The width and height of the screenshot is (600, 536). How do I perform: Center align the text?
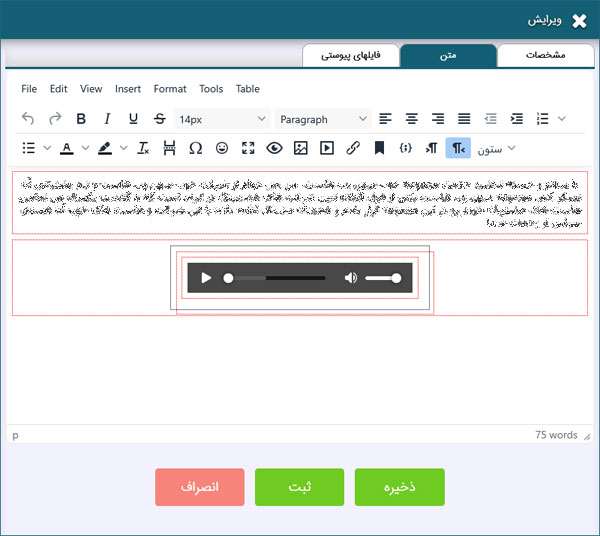(x=412, y=119)
